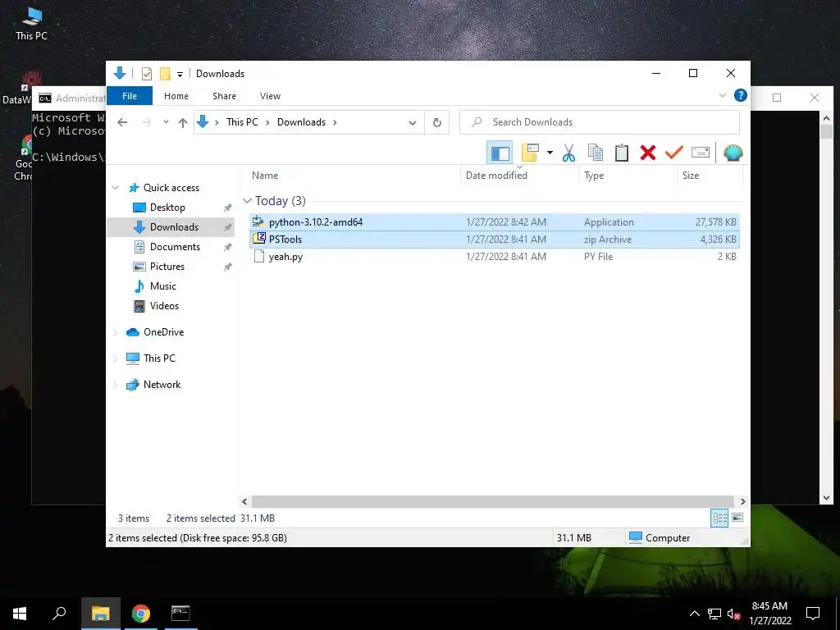Image resolution: width=840 pixels, height=630 pixels.
Task: Open the view options dropdown arrow
Action: 550,153
